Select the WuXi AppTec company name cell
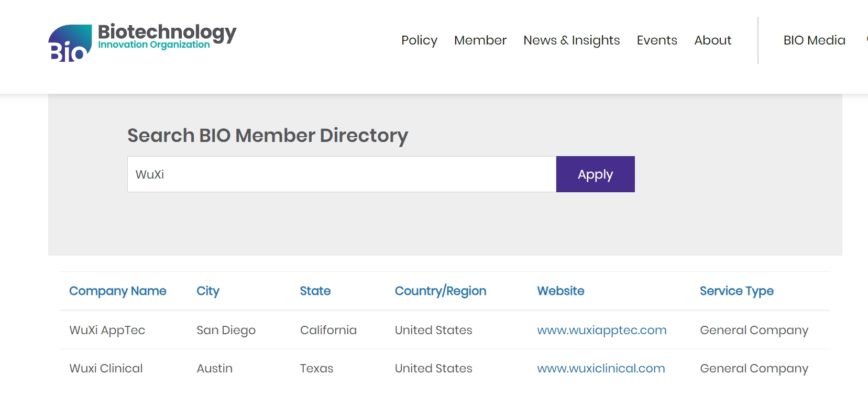This screenshot has width=868, height=396. (107, 330)
